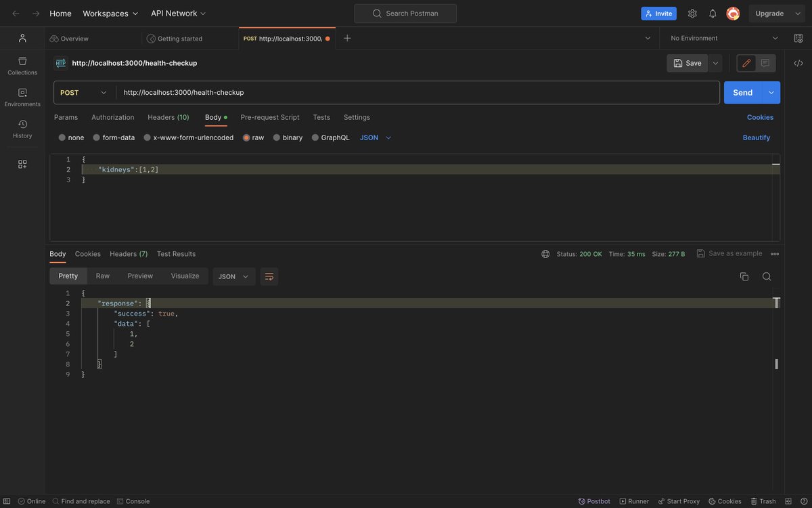Open the response Headers (7) tab
The image size is (812, 508).
pyautogui.click(x=129, y=254)
